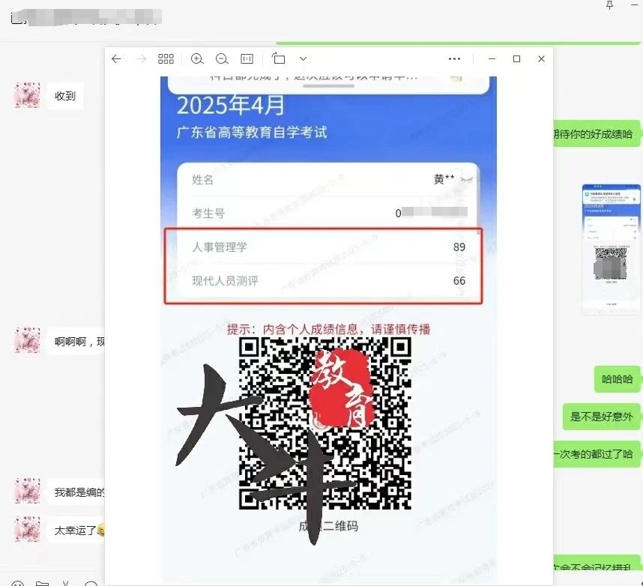643x586 pixels.
Task: Click the 2025年4月 heading in image
Action: [x=230, y=105]
